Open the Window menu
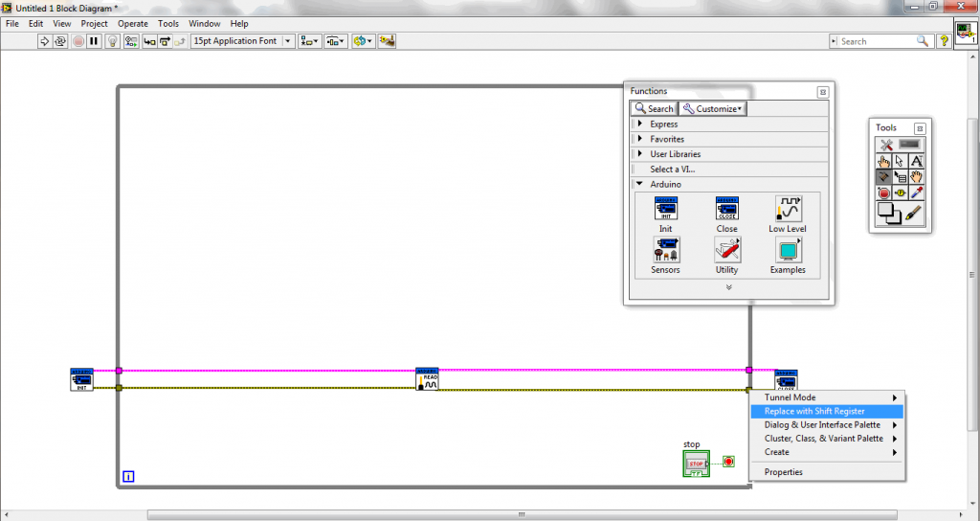This screenshot has width=980, height=521. click(205, 24)
